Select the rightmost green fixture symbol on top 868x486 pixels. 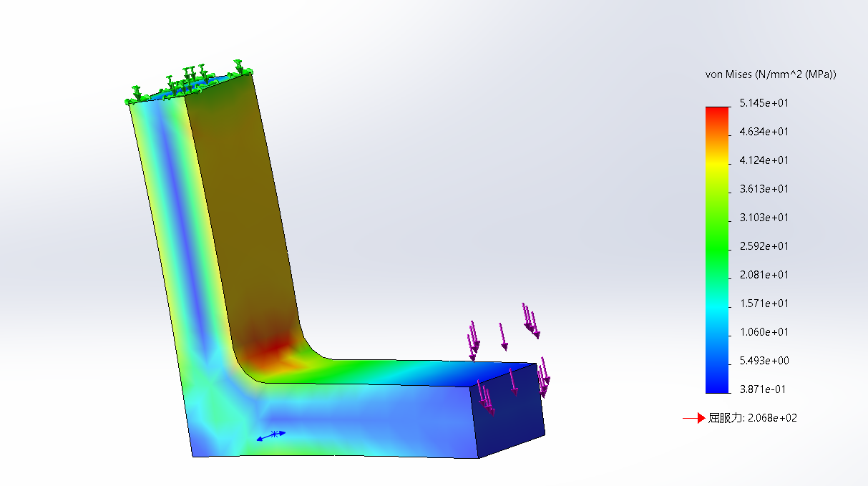[x=240, y=68]
